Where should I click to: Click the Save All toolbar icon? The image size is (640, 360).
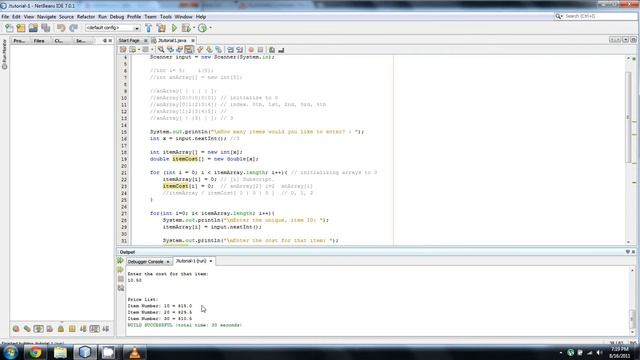[x=45, y=28]
